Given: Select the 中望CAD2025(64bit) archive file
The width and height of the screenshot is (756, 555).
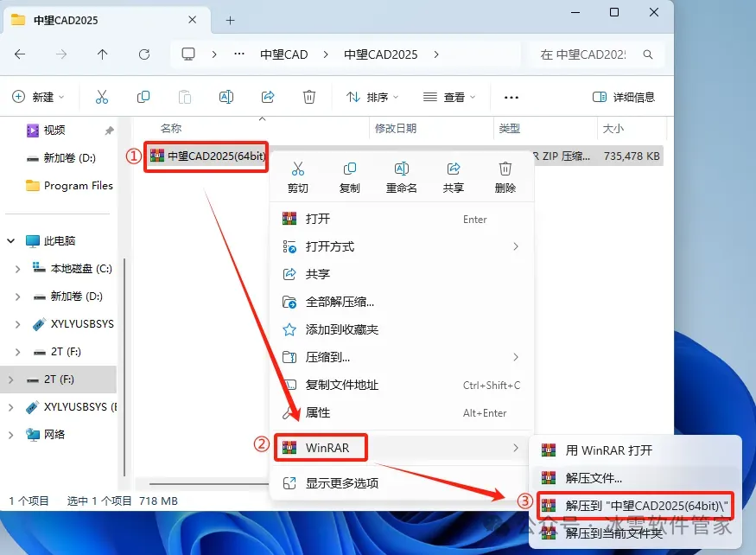Looking at the screenshot, I should coord(207,156).
